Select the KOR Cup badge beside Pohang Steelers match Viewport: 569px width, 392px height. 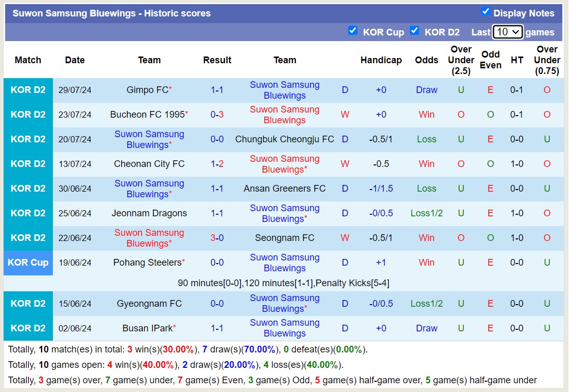point(28,263)
